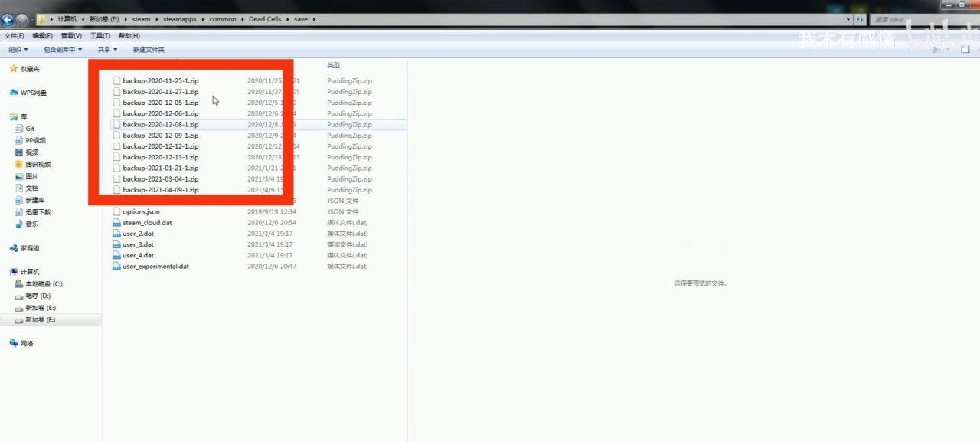This screenshot has width=980, height=442.
Task: Select file backup-2020-12-12-1.zip
Action: coord(161,146)
